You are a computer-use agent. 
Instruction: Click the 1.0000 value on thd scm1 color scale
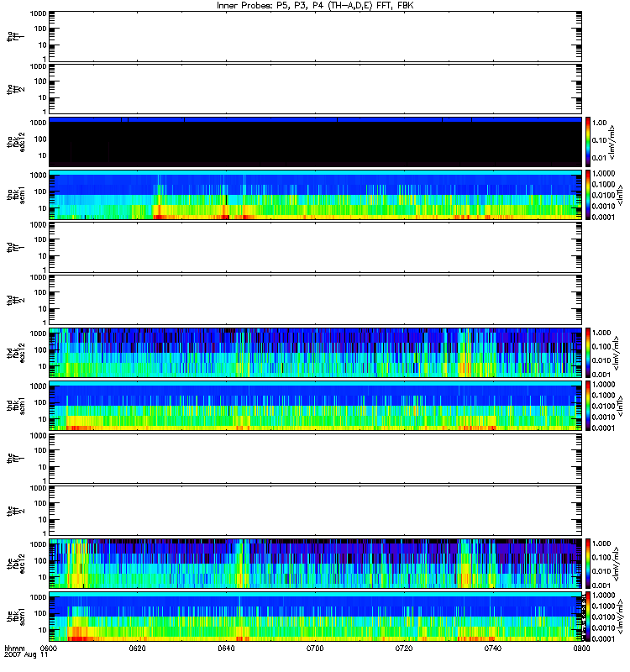click(x=603, y=385)
